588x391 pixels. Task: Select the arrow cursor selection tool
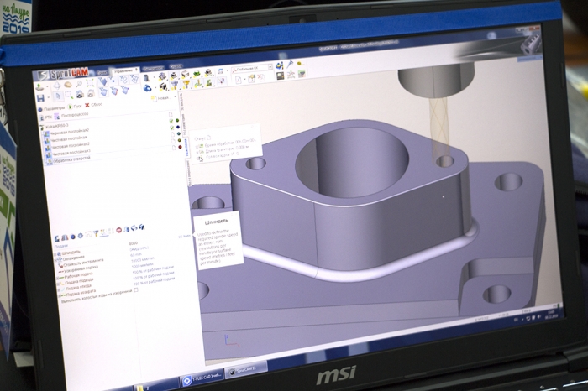click(x=58, y=96)
